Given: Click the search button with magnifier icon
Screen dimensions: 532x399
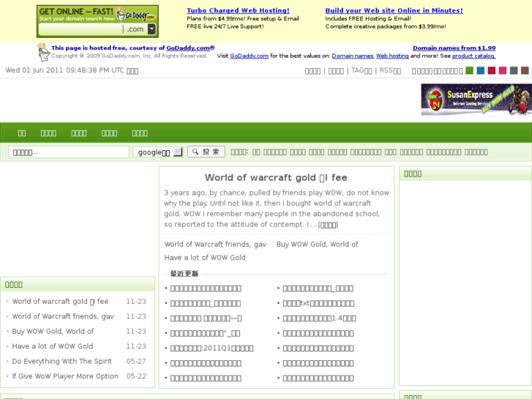Looking at the screenshot, I should tap(206, 152).
